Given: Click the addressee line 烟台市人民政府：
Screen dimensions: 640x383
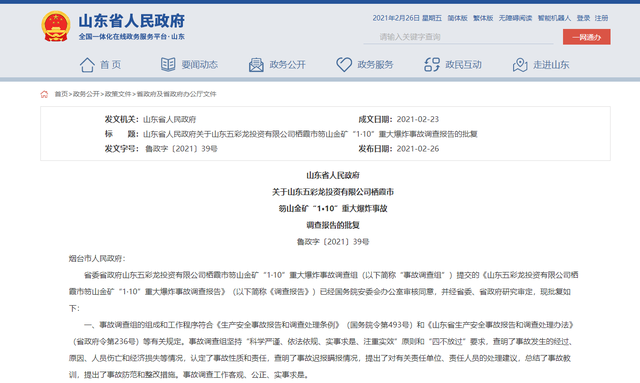Looking at the screenshot, I should [97, 258].
